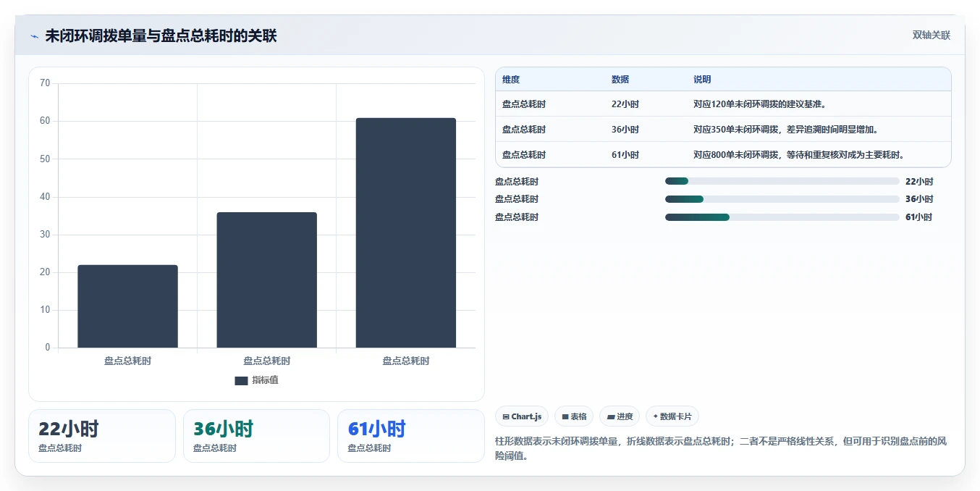
Task: Click the 22小时 value beside the progress bar
Action: [x=919, y=182]
